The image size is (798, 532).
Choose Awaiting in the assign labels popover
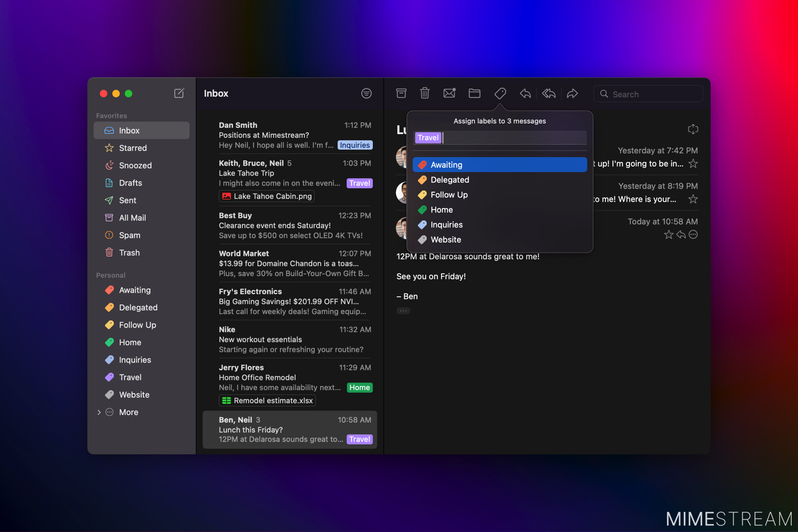tap(500, 165)
